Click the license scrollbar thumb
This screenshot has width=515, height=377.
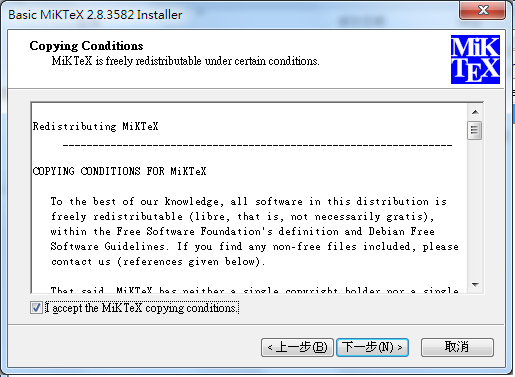pos(474,131)
